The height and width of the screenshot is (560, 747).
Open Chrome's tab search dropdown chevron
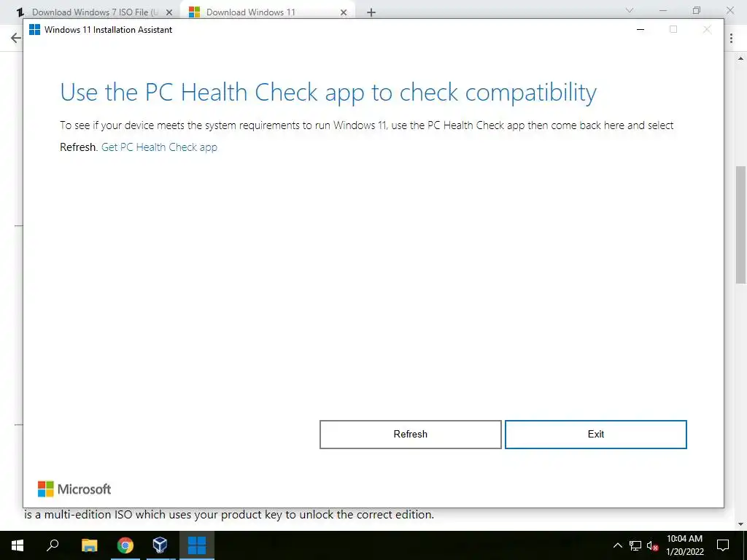click(x=630, y=10)
